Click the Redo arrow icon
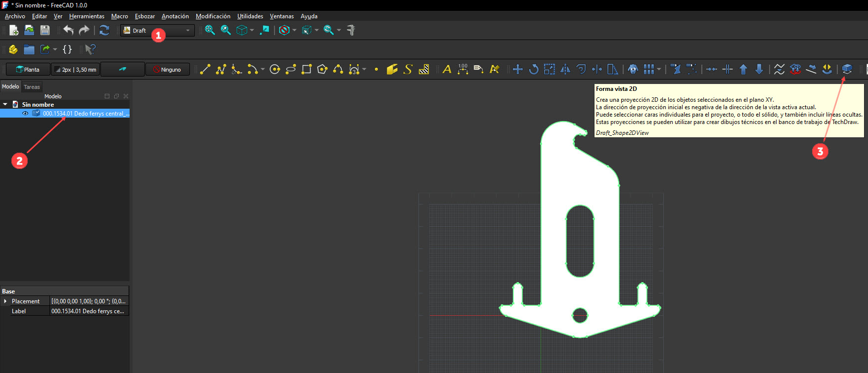This screenshot has width=868, height=373. point(84,30)
